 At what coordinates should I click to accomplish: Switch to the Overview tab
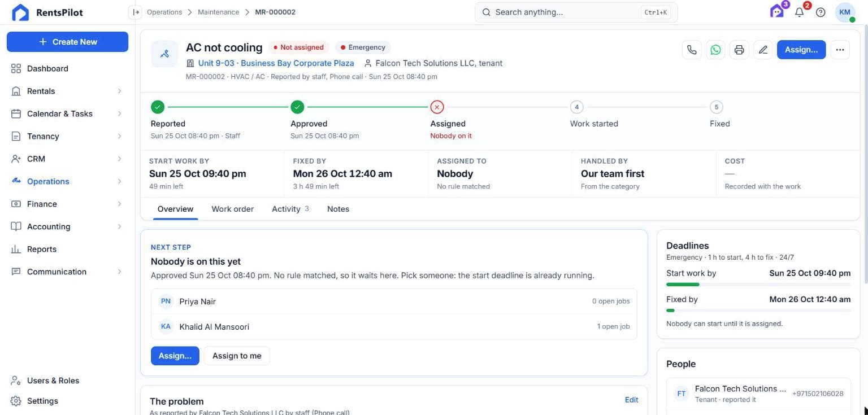click(x=175, y=209)
